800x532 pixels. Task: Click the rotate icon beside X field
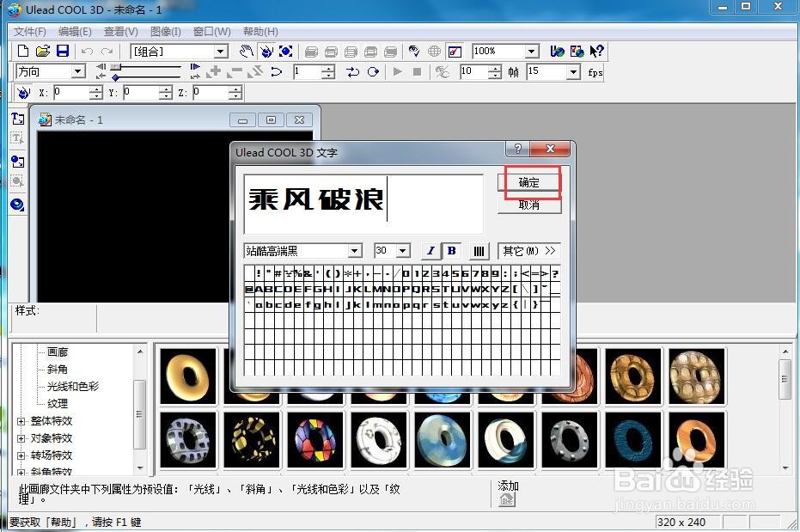point(23,93)
